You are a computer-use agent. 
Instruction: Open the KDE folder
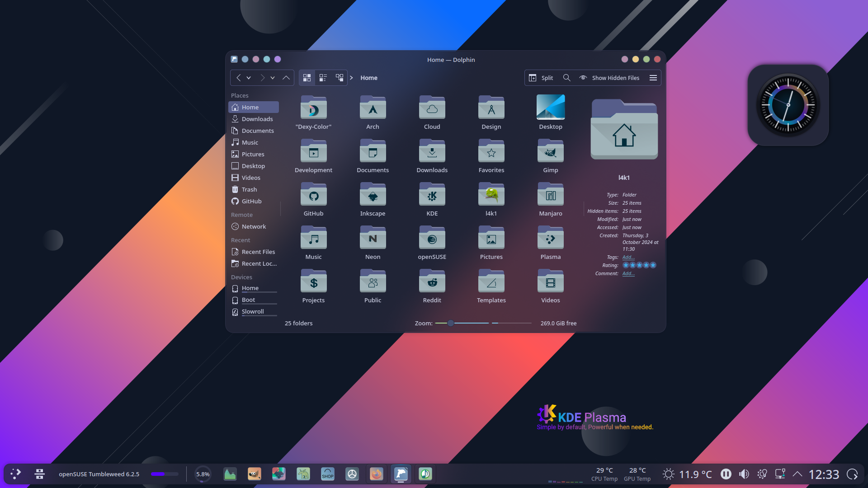click(432, 199)
